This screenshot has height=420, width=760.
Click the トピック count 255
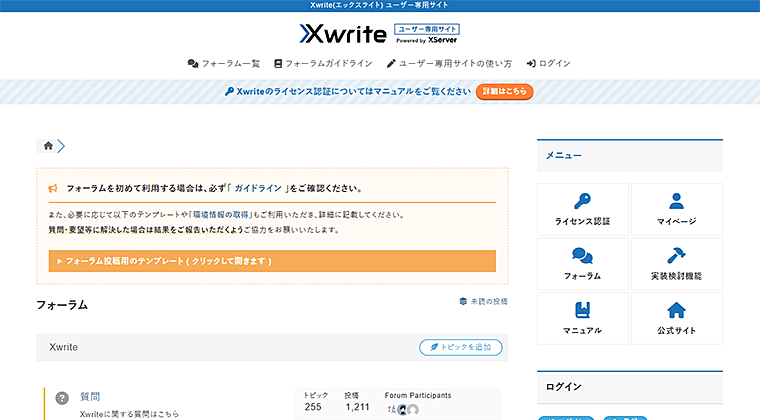click(x=313, y=407)
